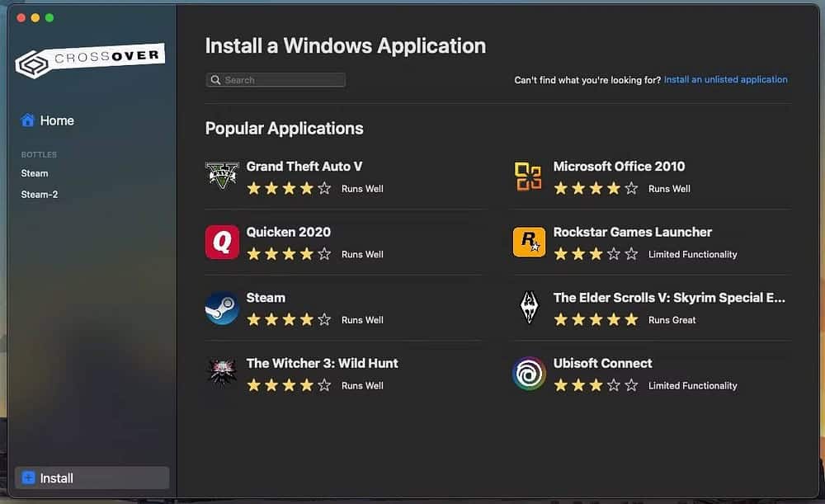Click Grand Theft Auto V star rating

pyautogui.click(x=289, y=188)
